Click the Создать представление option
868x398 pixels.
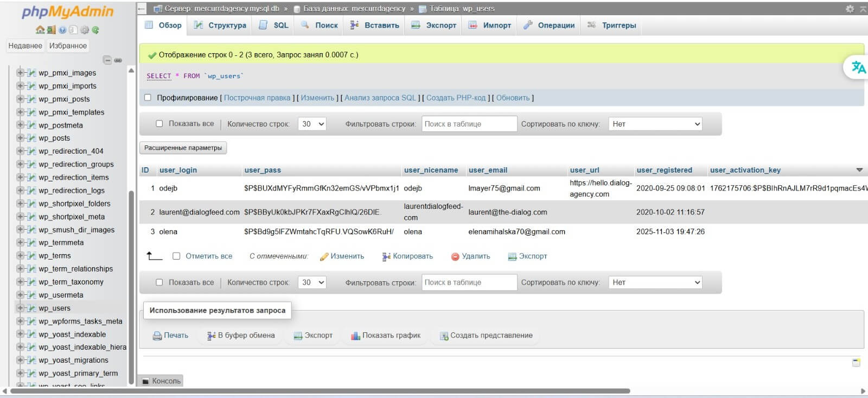click(x=486, y=336)
